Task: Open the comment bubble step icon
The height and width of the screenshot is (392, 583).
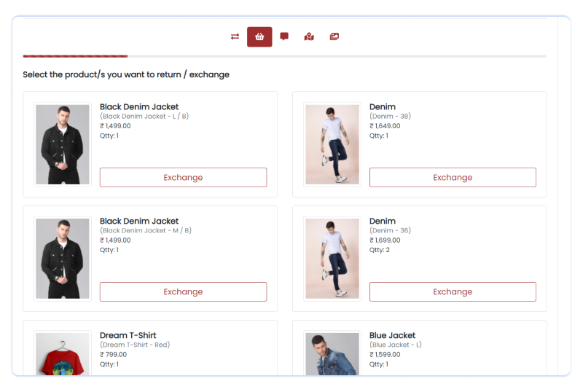Action: 284,36
